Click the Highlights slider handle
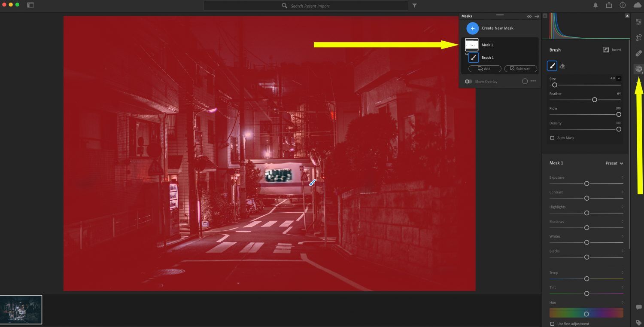Screen dimensions: 644x327 click(x=586, y=213)
